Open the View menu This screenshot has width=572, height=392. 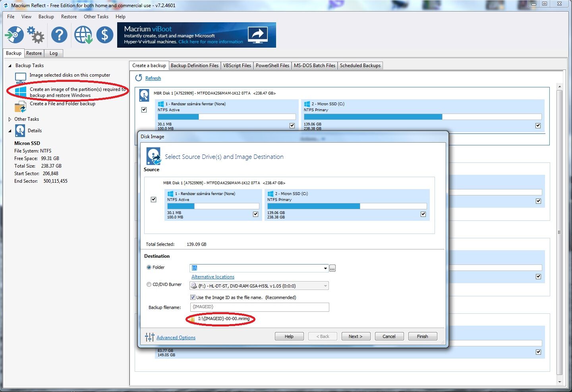[x=26, y=17]
